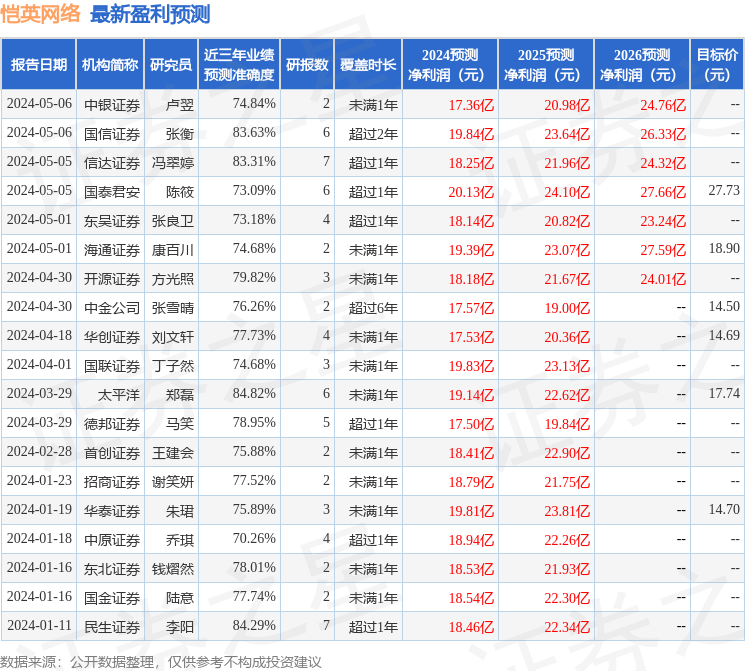This screenshot has height=671, width=745.
Task: Click the 2025预测净利润 header
Action: click(546, 65)
